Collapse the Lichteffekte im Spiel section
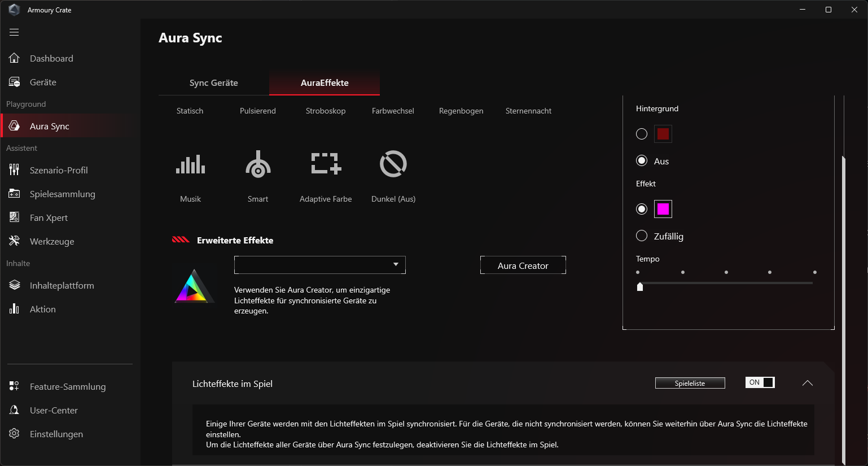The height and width of the screenshot is (466, 868). click(808, 383)
